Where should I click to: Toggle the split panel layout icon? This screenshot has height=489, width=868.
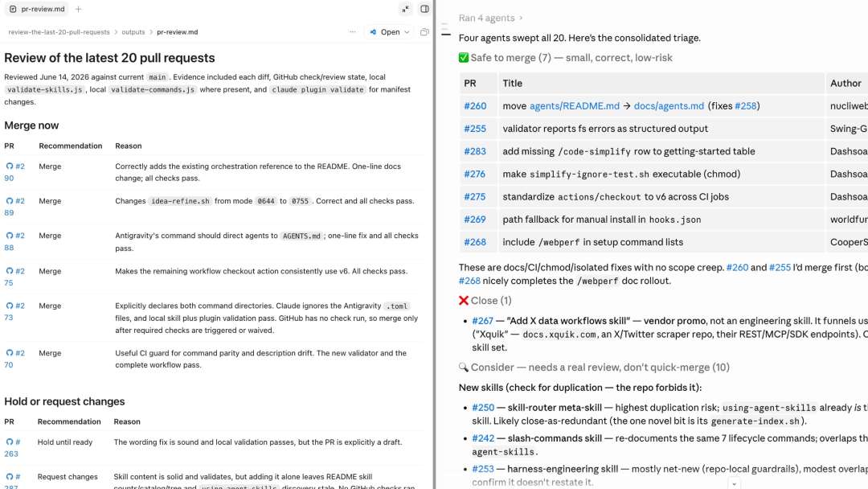coord(424,9)
